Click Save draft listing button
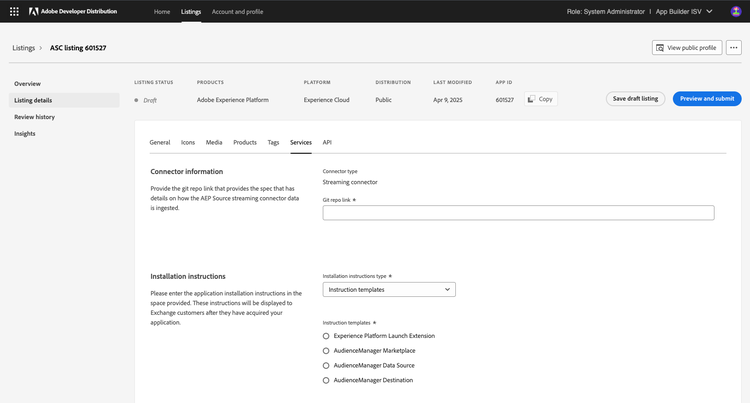Viewport: 750px width, 403px height. 635,99
